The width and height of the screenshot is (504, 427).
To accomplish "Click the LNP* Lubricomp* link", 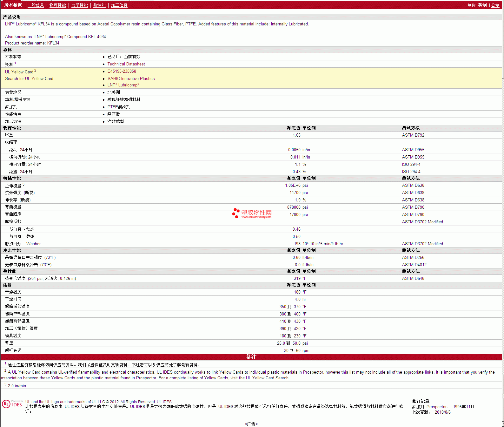I will click(x=123, y=85).
